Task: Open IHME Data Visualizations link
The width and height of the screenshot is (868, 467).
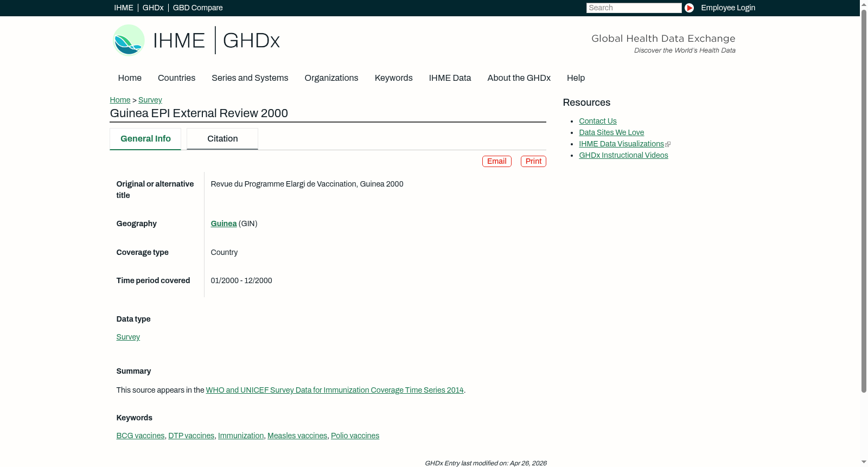Action: [622, 144]
